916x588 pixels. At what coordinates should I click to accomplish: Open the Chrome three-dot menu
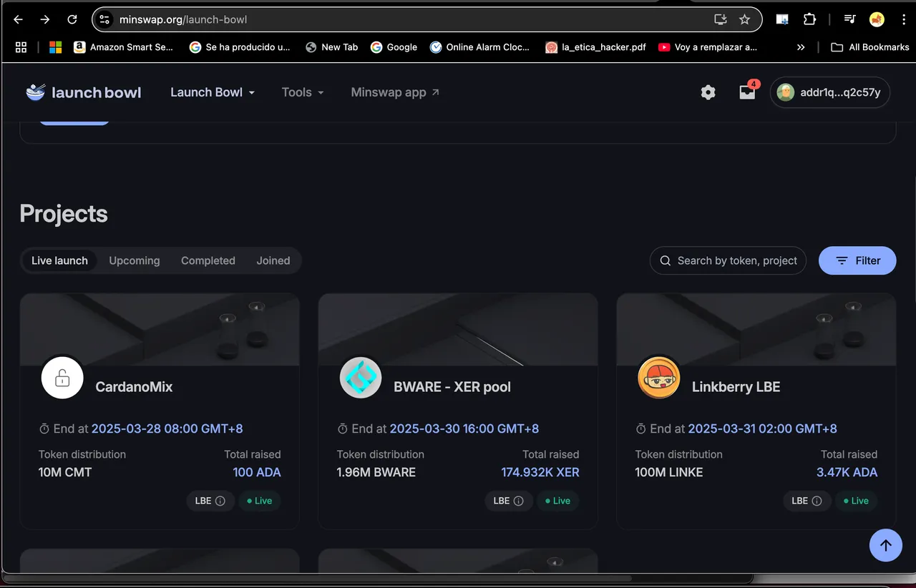904,19
